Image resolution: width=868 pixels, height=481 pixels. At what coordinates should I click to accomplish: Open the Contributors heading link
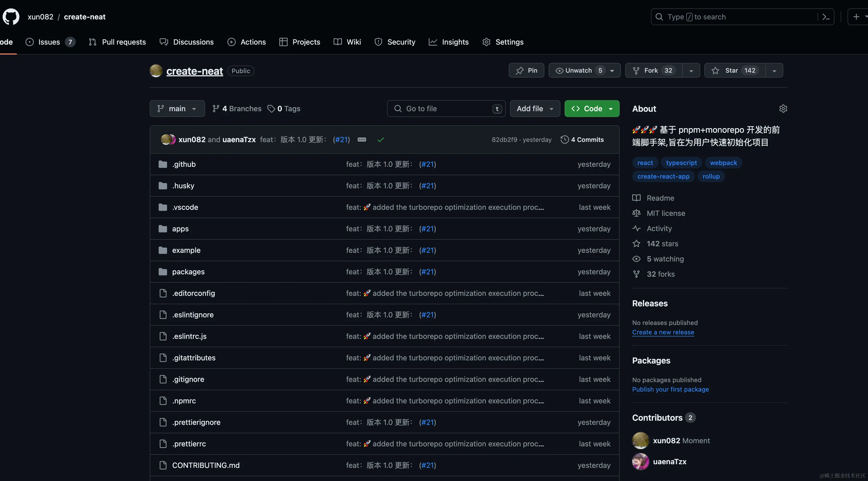[x=664, y=417]
